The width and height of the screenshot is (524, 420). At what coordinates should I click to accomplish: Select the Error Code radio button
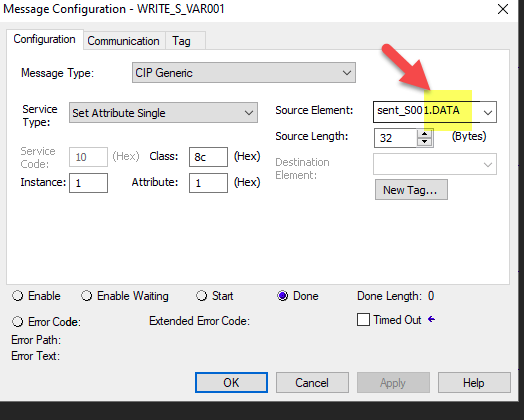pos(17,322)
